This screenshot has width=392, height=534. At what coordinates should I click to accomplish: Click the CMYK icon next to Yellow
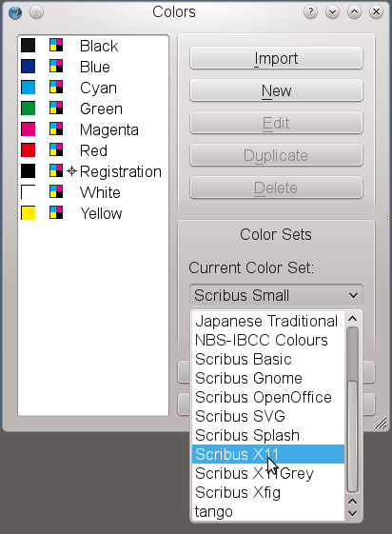point(56,213)
